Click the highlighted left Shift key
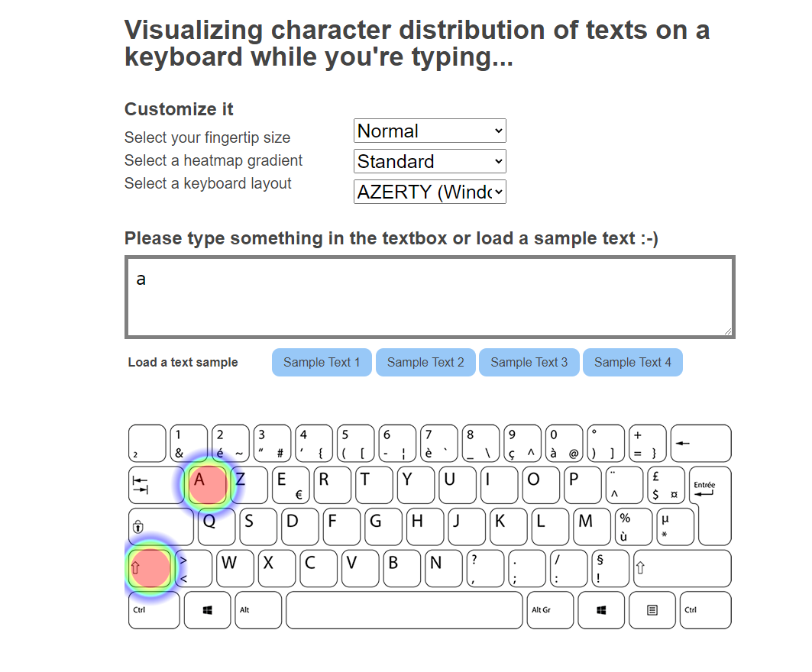 point(150,568)
